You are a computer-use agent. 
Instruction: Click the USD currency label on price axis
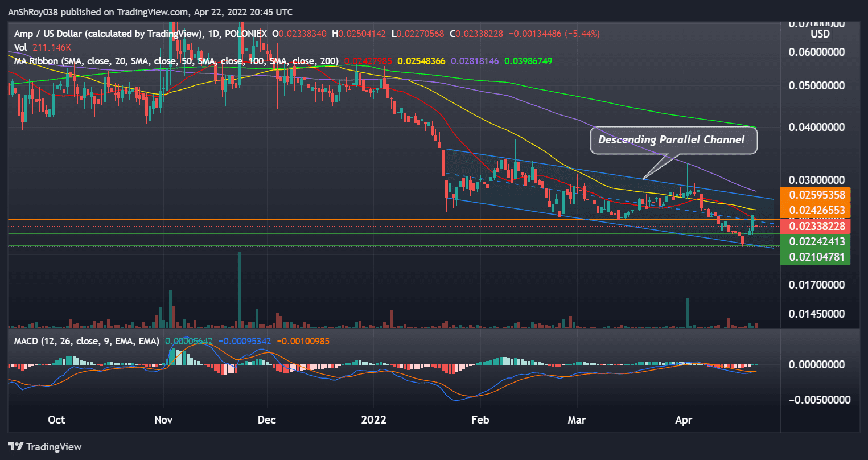(820, 34)
